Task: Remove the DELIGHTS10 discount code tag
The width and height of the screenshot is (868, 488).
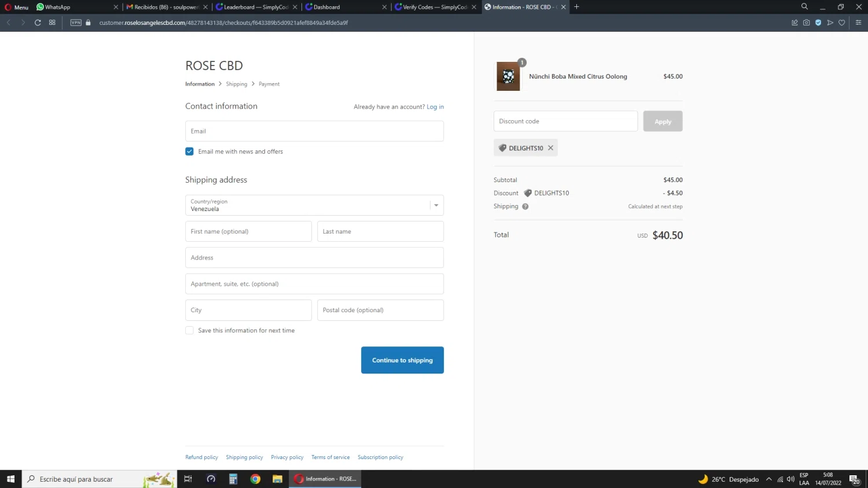Action: click(551, 148)
